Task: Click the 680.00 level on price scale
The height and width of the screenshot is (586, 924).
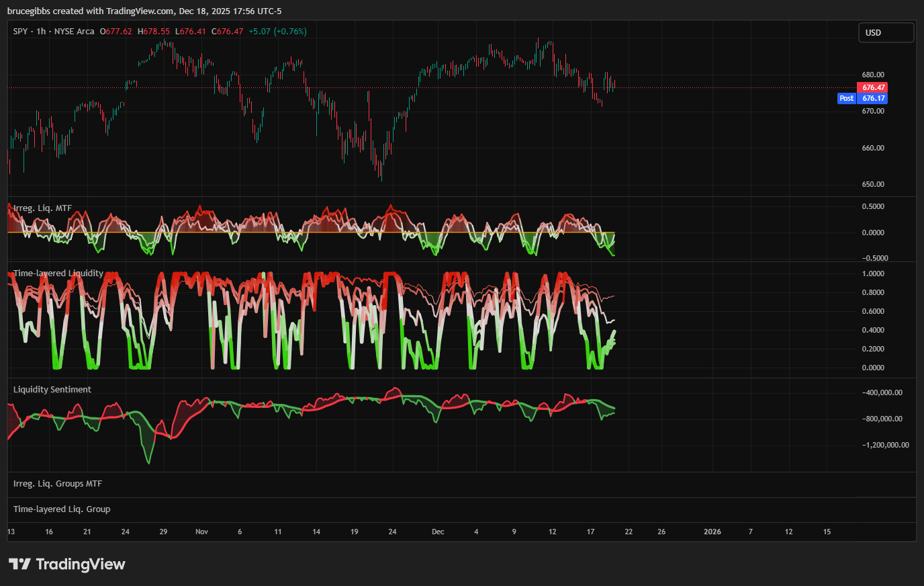Action: click(873, 75)
